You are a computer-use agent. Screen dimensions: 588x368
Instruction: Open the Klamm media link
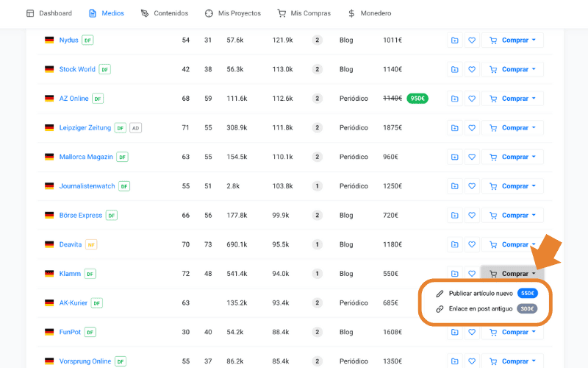click(70, 274)
